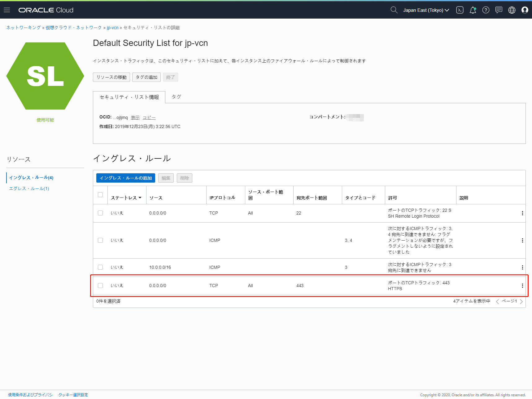532x399 pixels.
Task: Select エグレス・ルール(1) in resources list
Action: [29, 188]
